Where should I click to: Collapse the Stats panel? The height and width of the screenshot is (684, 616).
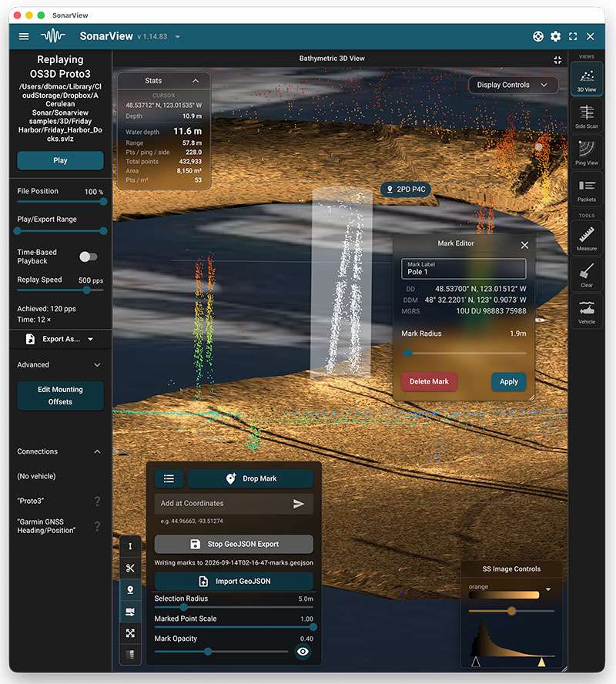coord(196,81)
